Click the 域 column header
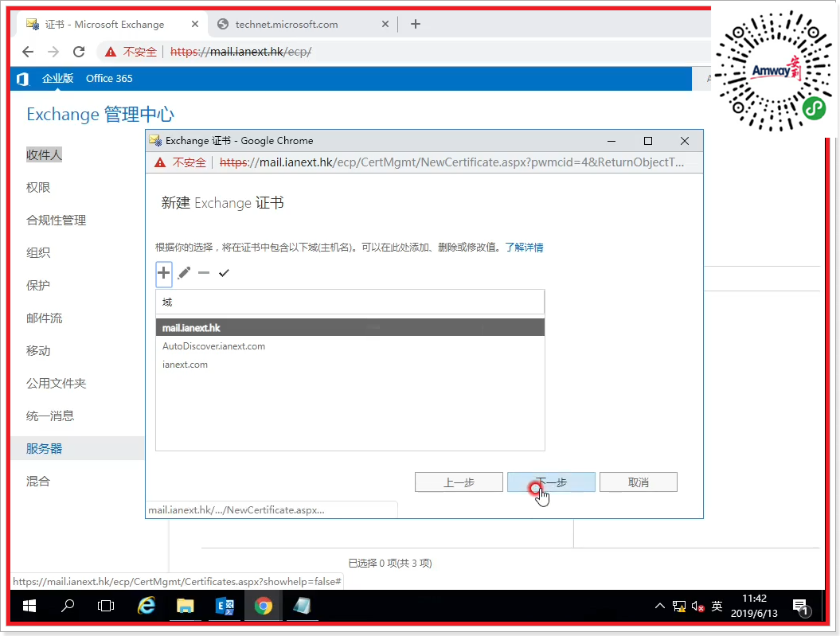 [x=350, y=302]
